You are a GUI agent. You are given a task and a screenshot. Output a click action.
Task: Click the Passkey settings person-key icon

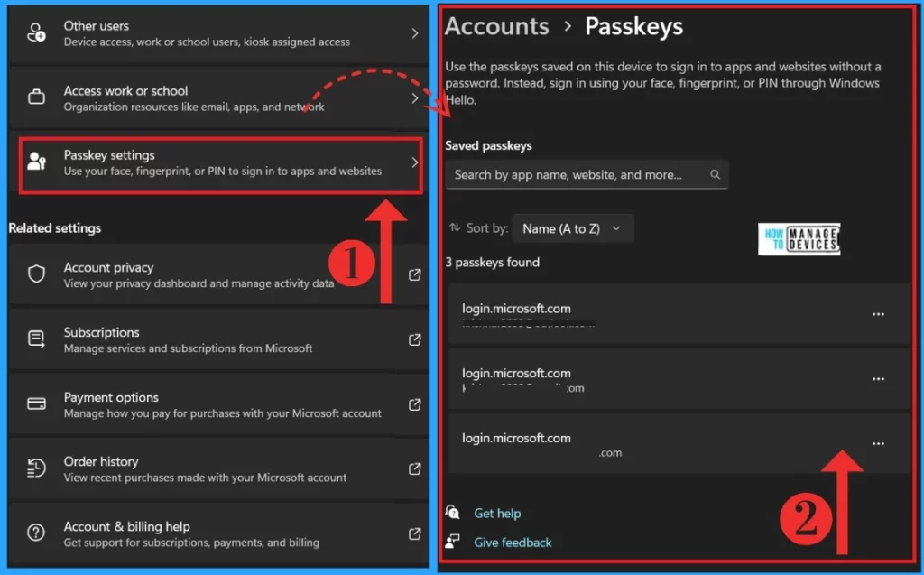[x=36, y=161]
